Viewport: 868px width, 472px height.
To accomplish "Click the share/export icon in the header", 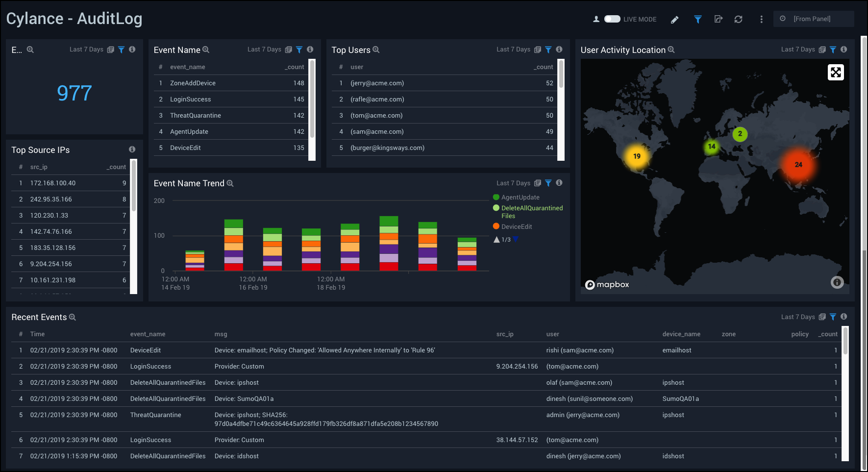I will (x=718, y=19).
